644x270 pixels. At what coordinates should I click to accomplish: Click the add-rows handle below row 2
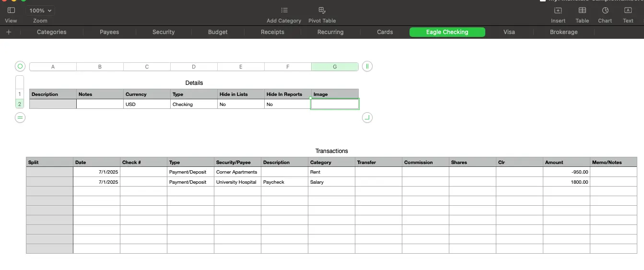(x=20, y=117)
